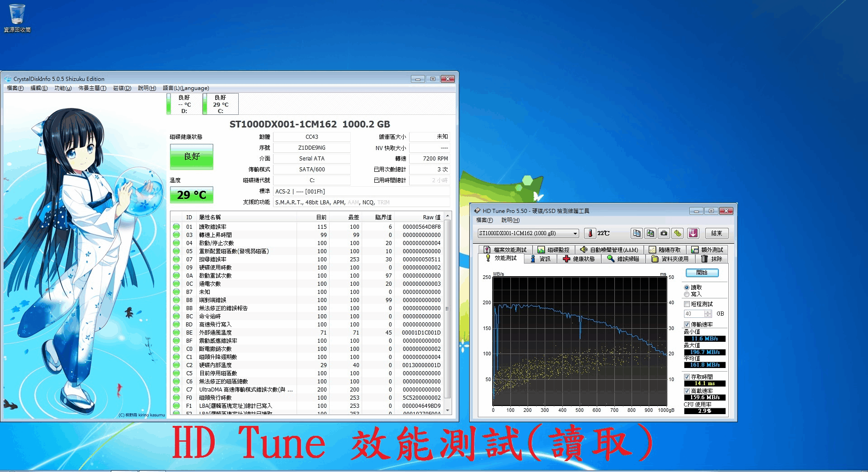Click the green status circle for C0 斷電撤銷次數

tap(176, 349)
